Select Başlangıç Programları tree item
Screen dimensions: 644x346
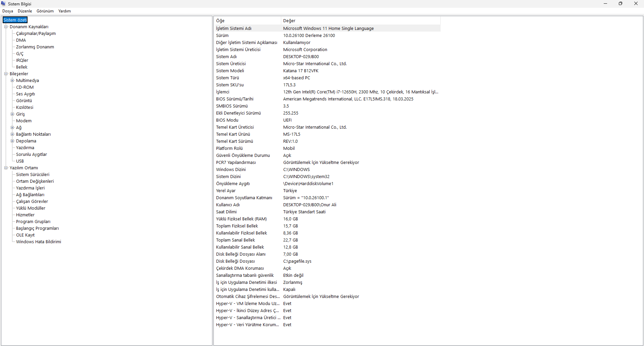(x=37, y=228)
